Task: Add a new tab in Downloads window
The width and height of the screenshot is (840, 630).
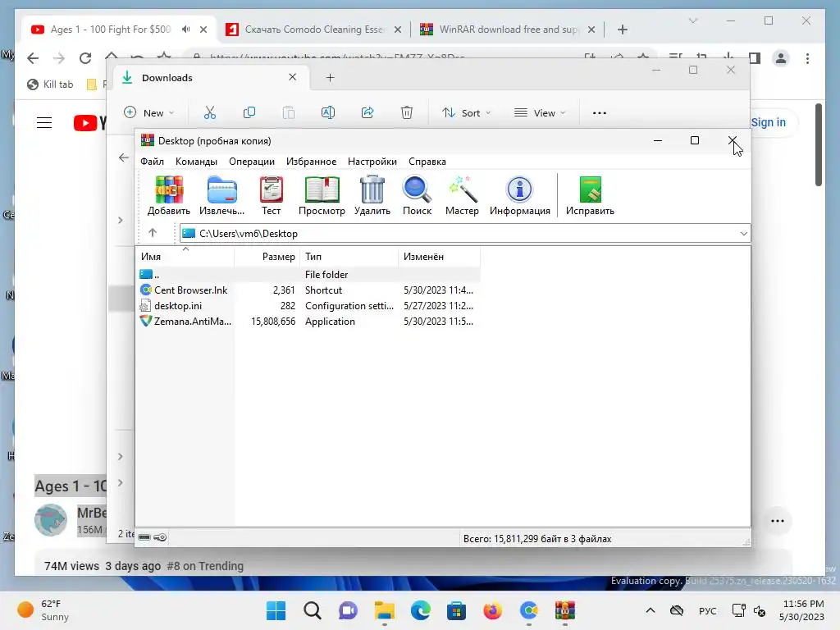Action: click(x=330, y=78)
